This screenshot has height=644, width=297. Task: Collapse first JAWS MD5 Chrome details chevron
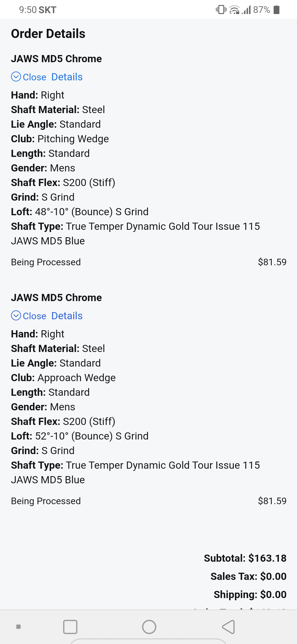pos(16,77)
